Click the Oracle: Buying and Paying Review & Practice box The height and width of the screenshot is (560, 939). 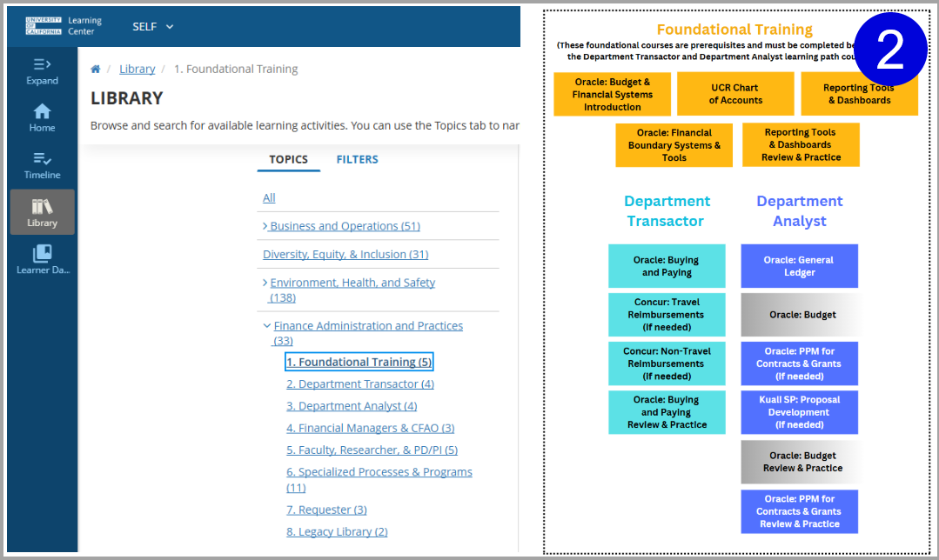tap(667, 412)
